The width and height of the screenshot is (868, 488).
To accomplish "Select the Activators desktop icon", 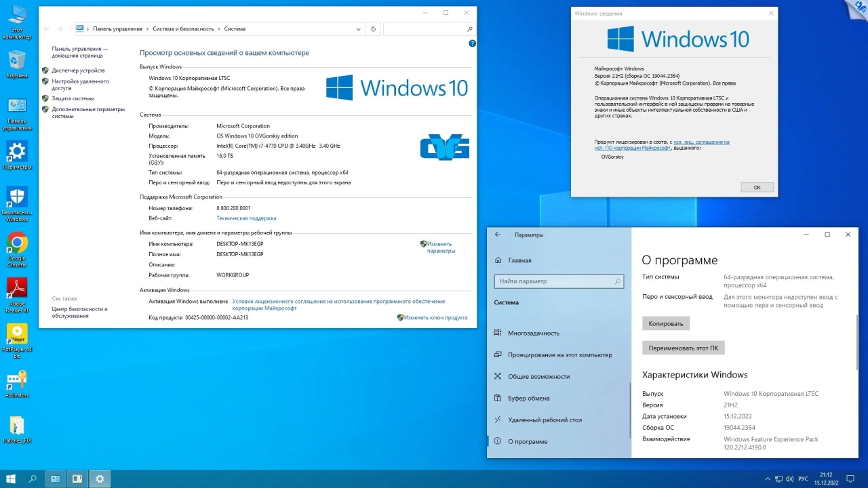I will [x=17, y=384].
